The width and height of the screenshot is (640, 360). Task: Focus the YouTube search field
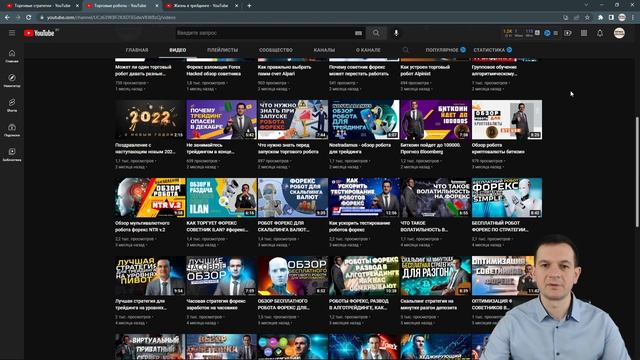(265, 33)
